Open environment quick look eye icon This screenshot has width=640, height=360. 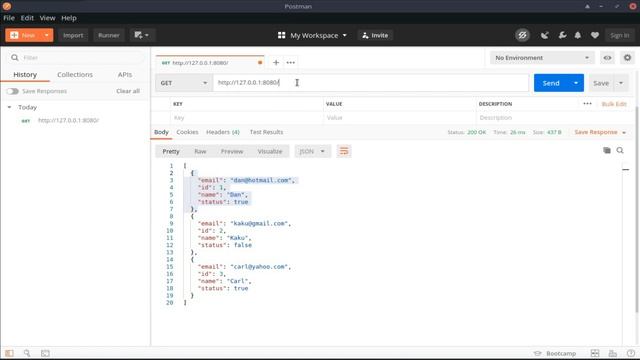pos(607,58)
